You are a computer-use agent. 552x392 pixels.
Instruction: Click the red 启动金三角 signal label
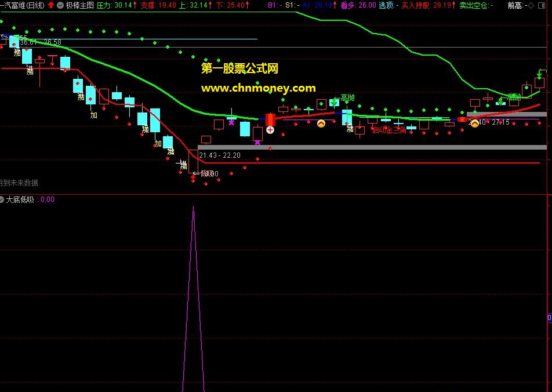389,130
